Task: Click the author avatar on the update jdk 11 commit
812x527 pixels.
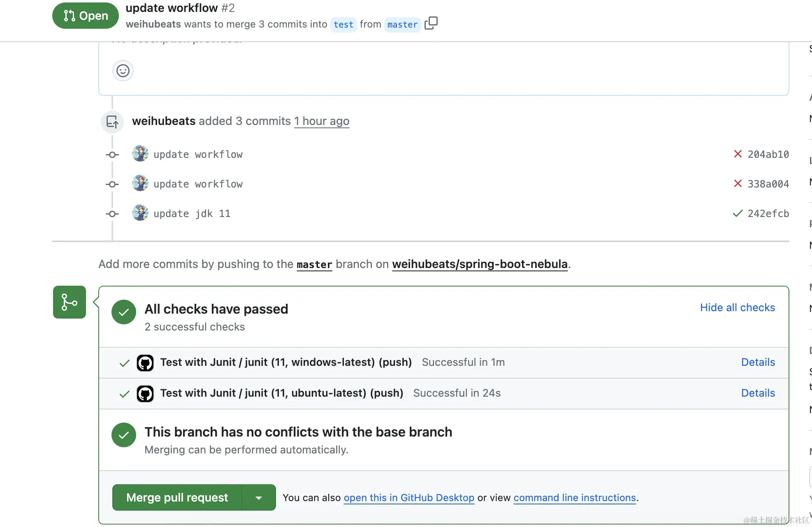Action: (x=140, y=213)
